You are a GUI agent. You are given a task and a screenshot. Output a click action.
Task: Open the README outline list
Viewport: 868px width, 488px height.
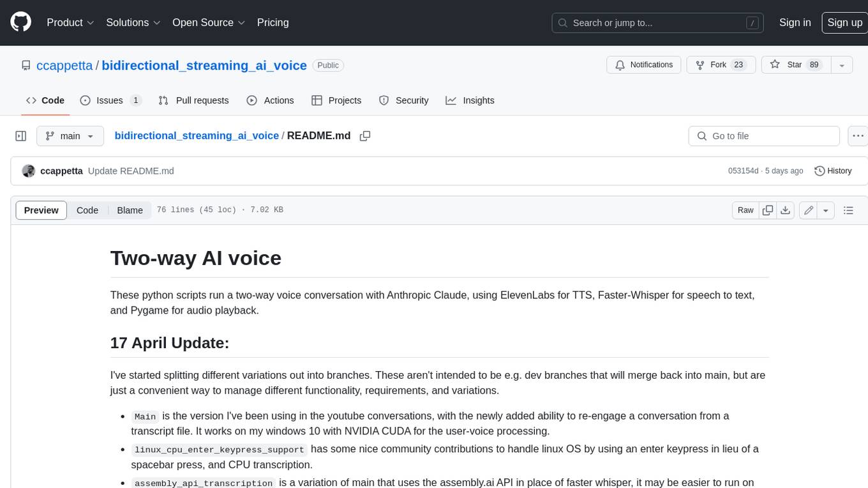pyautogui.click(x=848, y=210)
